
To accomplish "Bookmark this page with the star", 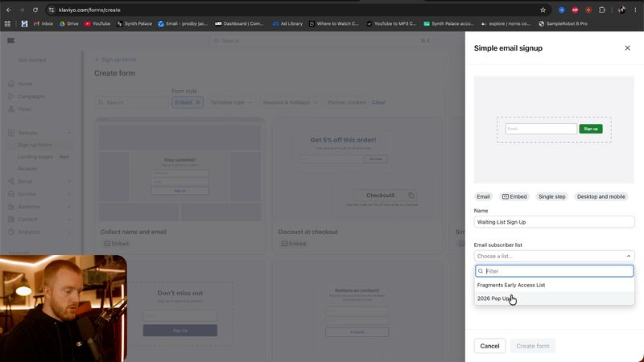I will [x=543, y=10].
